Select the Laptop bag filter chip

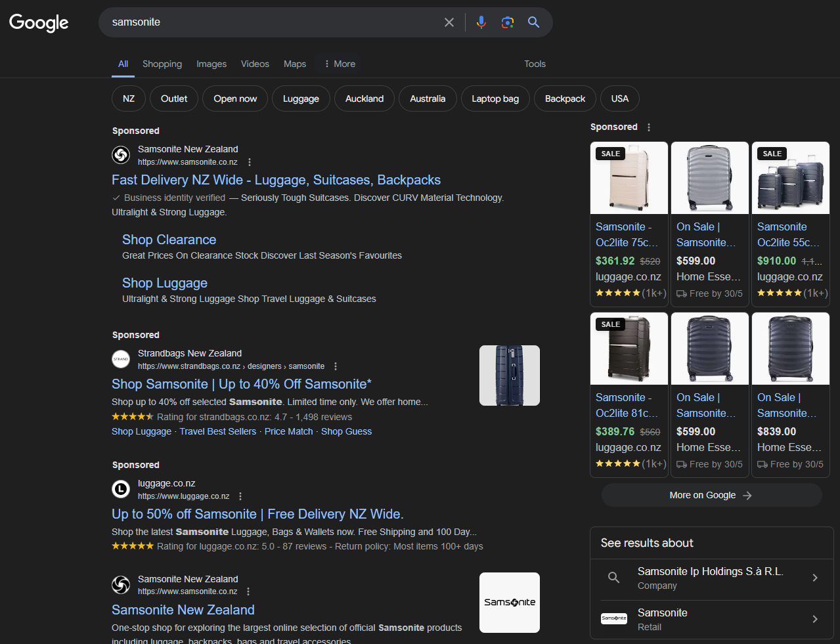click(x=495, y=98)
